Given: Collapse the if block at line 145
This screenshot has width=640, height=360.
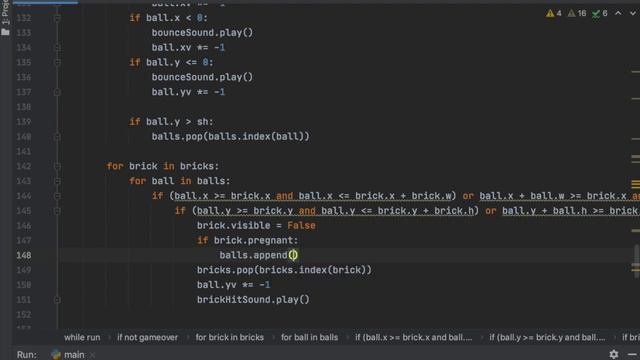Looking at the screenshot, I should (x=57, y=211).
